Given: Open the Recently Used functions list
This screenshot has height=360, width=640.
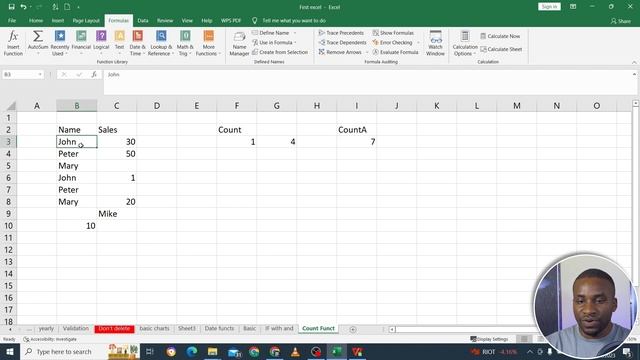Looking at the screenshot, I should pos(60,43).
